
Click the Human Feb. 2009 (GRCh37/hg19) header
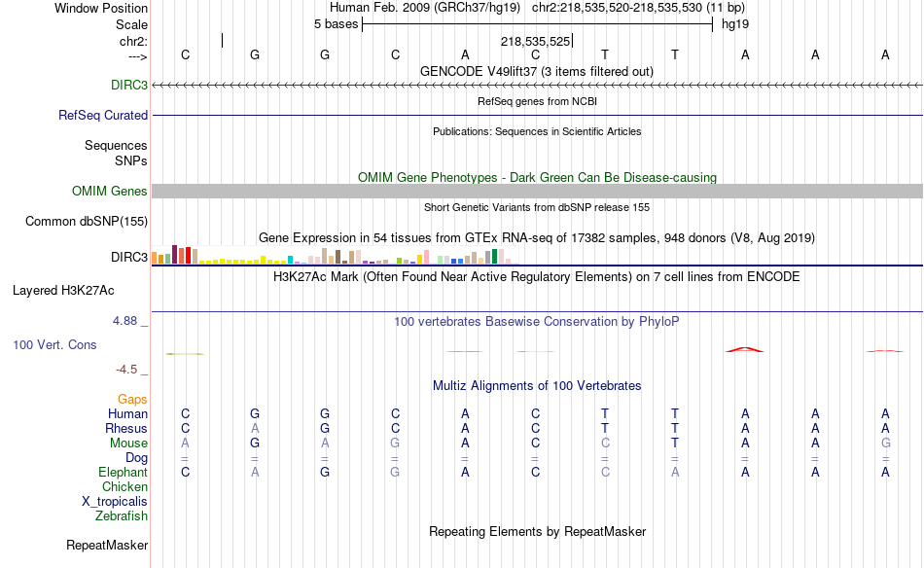pos(425,8)
